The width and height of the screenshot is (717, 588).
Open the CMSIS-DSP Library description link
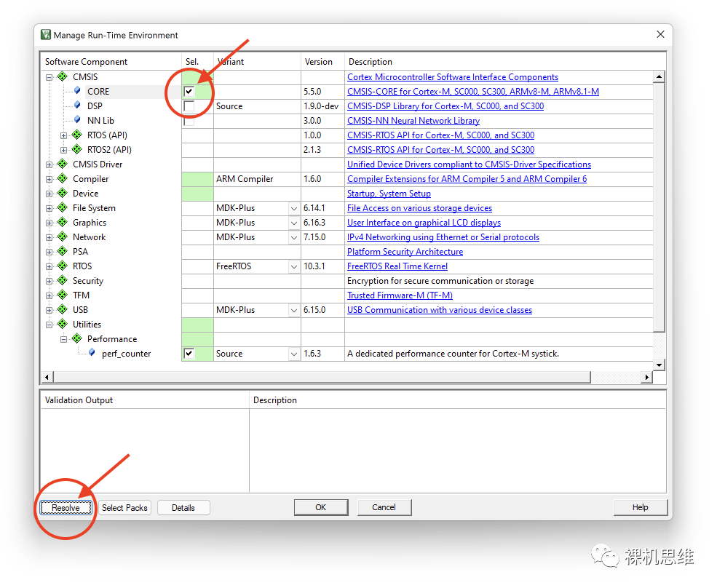tap(445, 106)
